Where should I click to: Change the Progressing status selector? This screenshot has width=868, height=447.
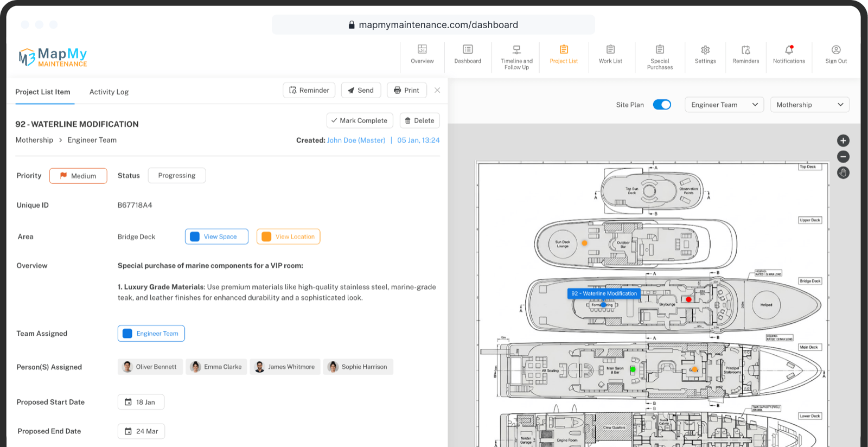click(x=177, y=176)
